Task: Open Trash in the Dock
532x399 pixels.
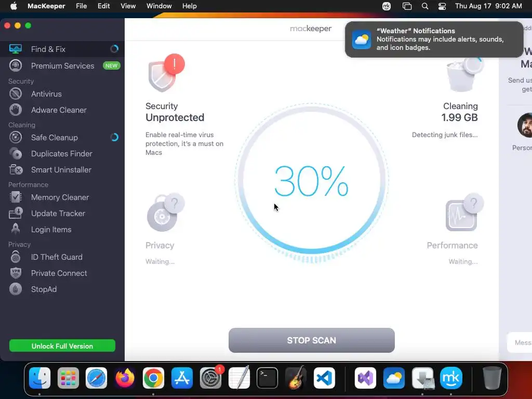Action: [492, 378]
